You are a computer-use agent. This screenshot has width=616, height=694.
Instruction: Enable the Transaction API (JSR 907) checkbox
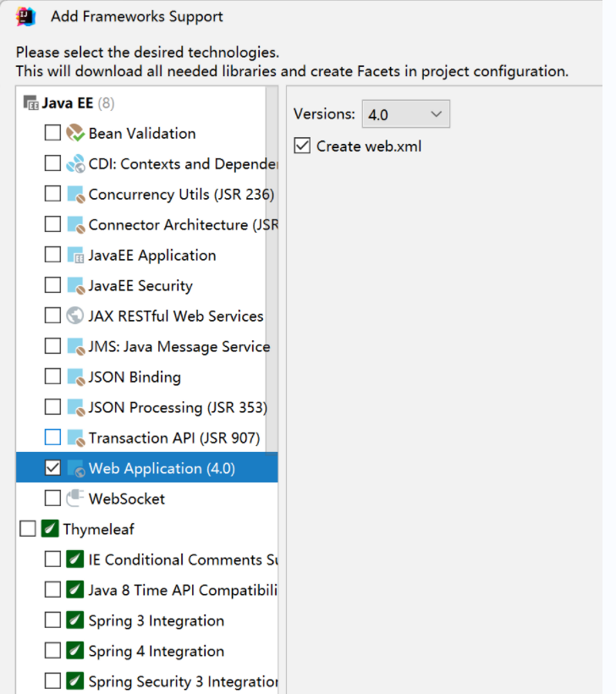[x=52, y=438]
